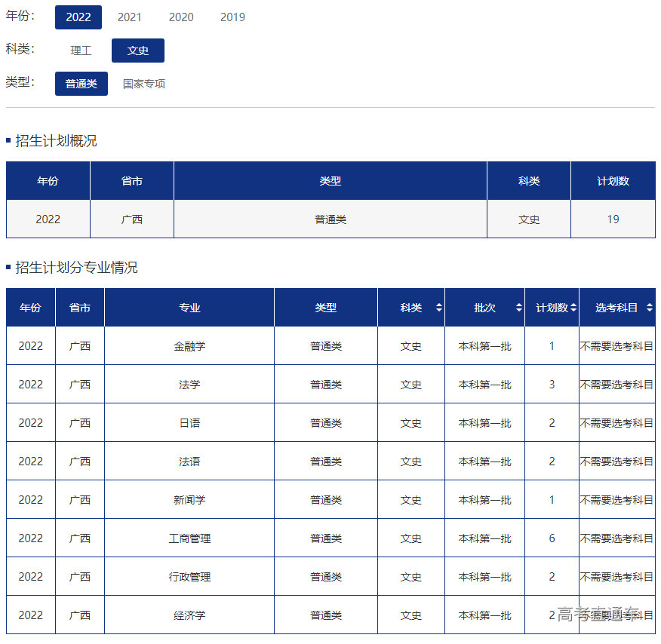Screen dimensions: 661x644
Task: Sort by 选考科目 column arrow icon
Action: [x=649, y=308]
